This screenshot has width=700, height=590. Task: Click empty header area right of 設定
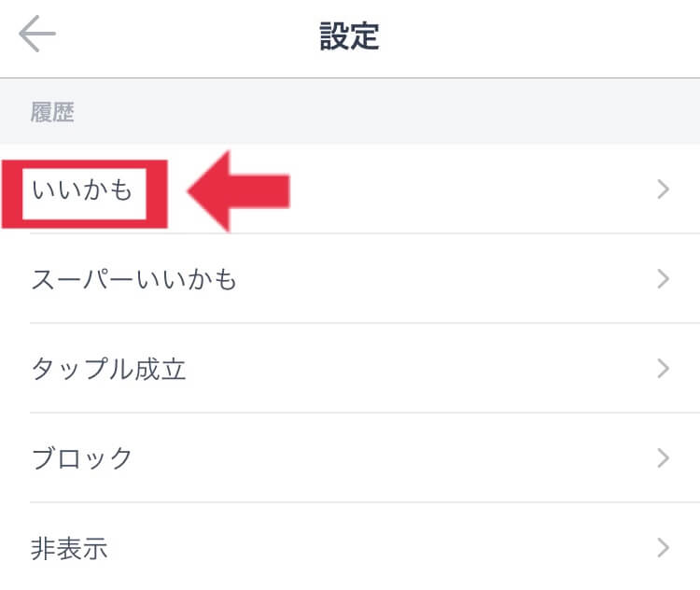(541, 36)
